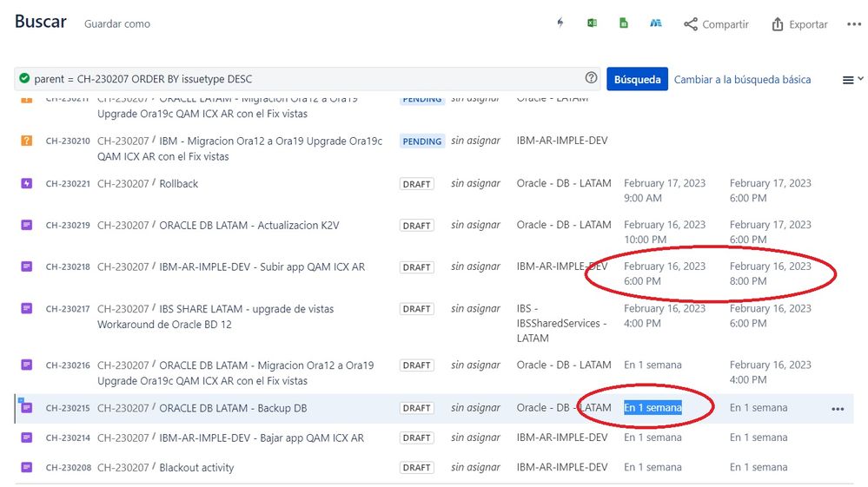Click Compartir share button

click(x=716, y=24)
